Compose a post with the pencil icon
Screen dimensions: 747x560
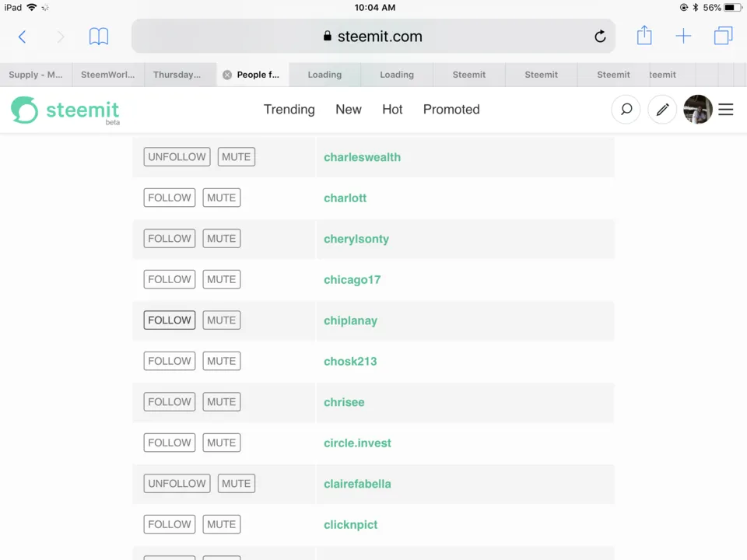662,110
